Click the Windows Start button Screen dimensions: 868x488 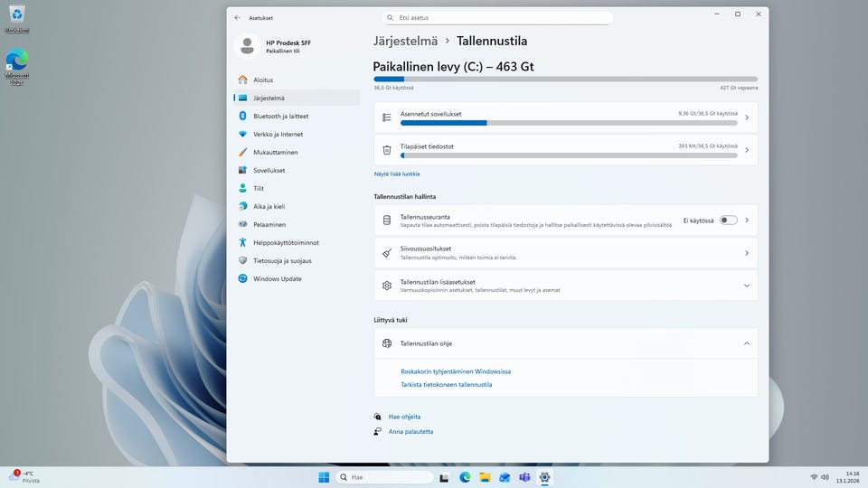coord(324,477)
